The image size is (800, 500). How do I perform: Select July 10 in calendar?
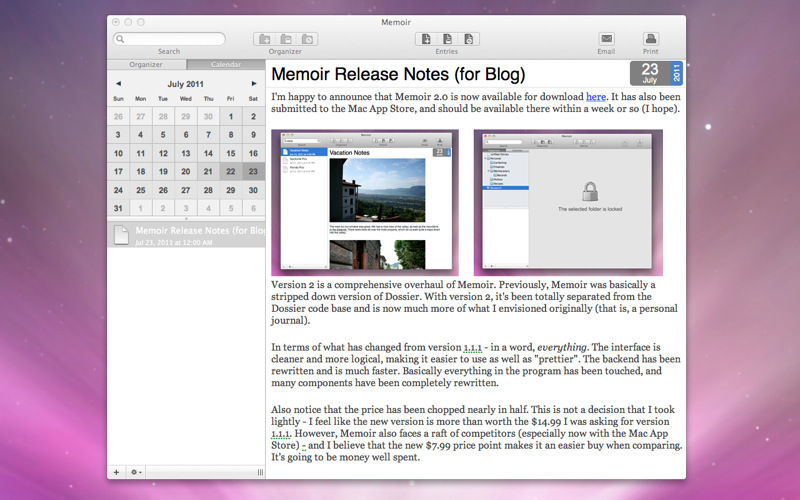pos(118,153)
